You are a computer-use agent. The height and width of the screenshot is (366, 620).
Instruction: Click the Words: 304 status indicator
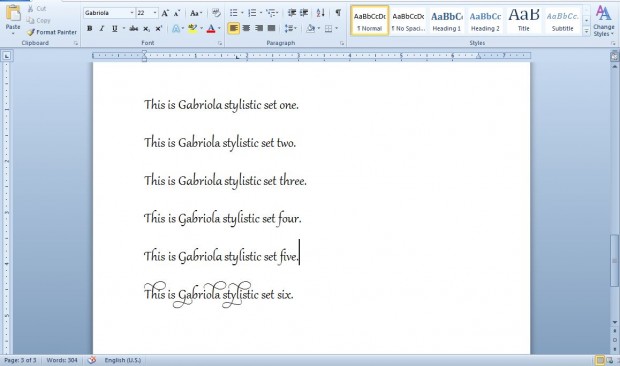[62, 360]
